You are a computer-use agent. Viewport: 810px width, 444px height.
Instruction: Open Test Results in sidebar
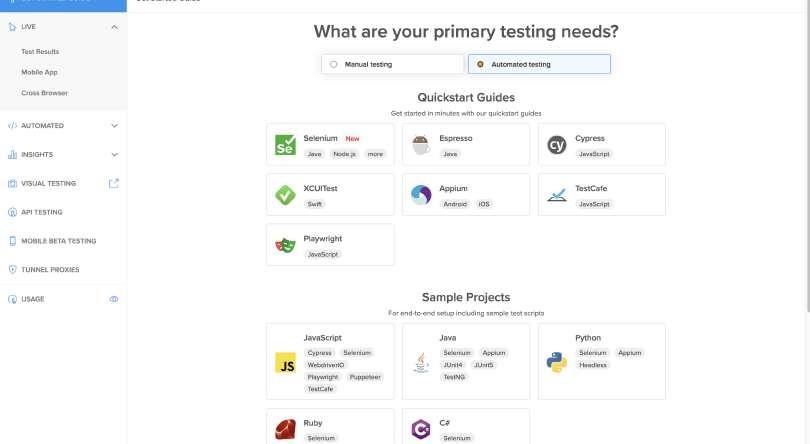tap(40, 52)
